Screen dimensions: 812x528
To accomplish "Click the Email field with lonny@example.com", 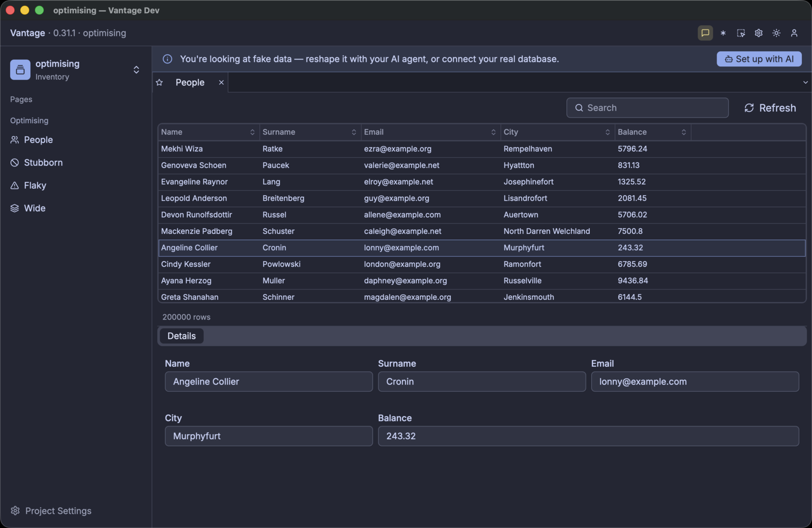I will coord(695,381).
